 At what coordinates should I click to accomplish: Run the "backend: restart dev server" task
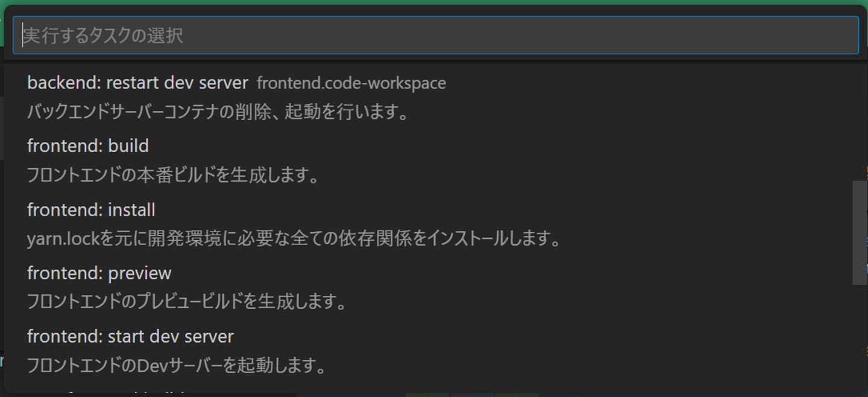[x=137, y=83]
